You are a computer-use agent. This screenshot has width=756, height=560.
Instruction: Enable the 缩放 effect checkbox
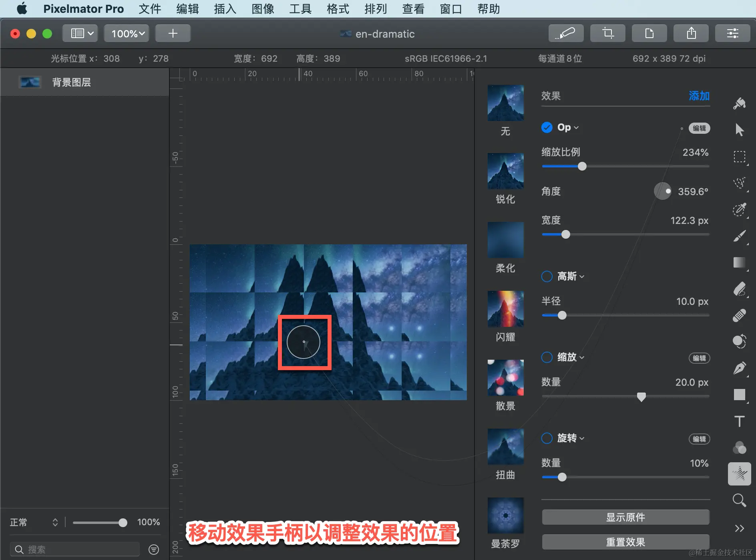[547, 357]
